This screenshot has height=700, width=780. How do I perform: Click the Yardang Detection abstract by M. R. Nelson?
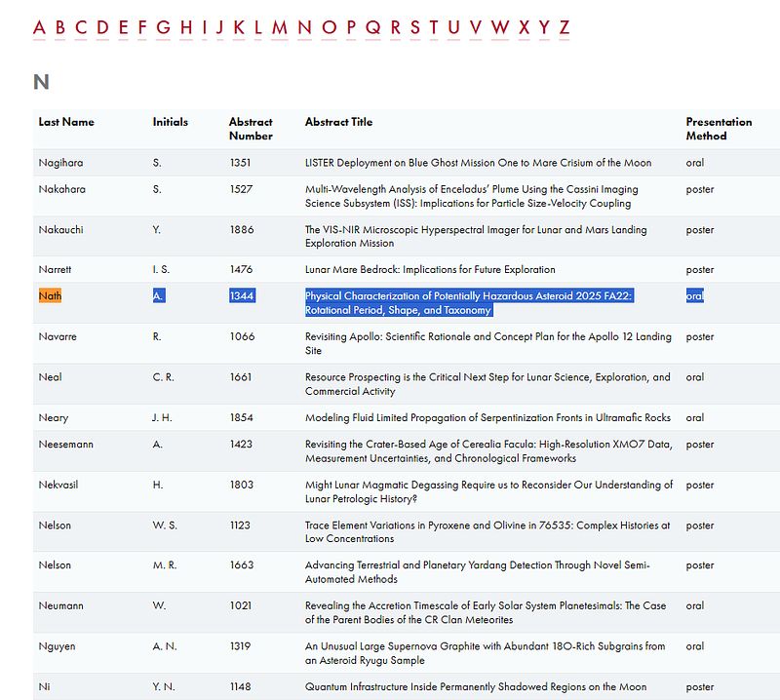coord(477,572)
